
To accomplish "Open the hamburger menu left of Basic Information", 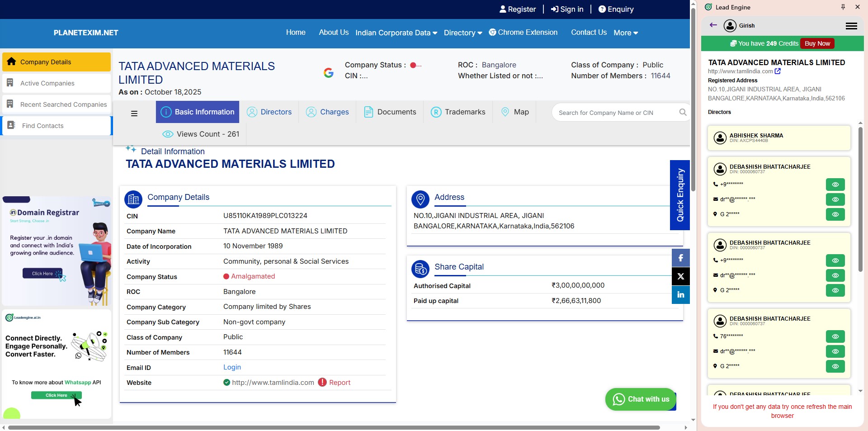I will [134, 114].
